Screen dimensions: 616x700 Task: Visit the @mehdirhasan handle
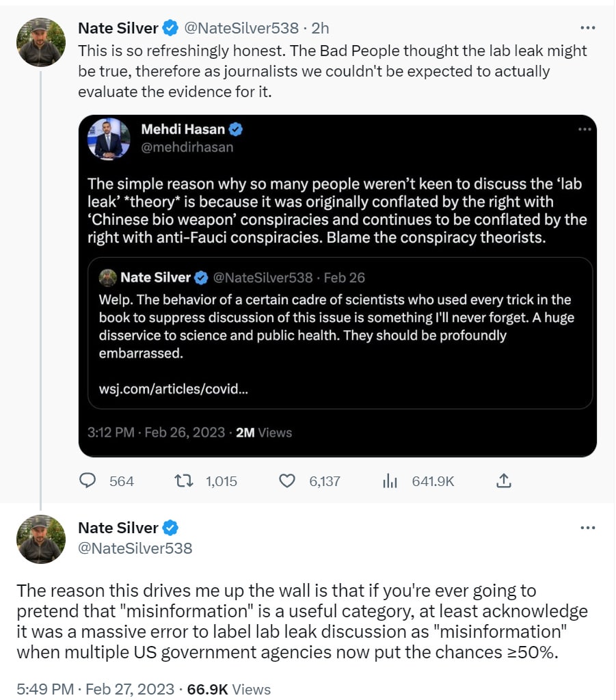click(187, 147)
